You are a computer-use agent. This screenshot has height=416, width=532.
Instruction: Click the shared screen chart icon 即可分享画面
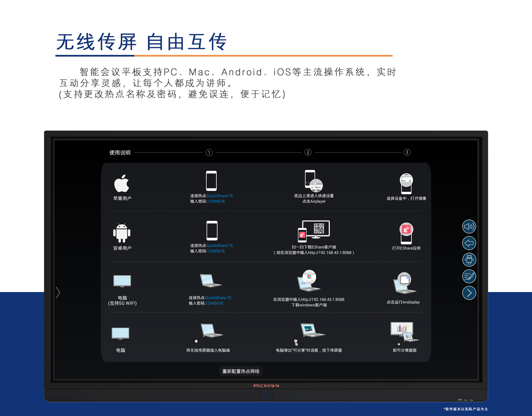[404, 333]
